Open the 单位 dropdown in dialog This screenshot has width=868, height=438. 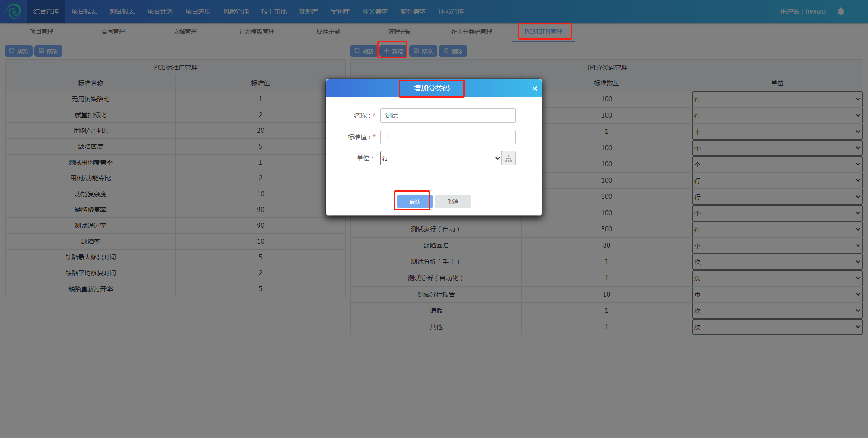tap(441, 158)
